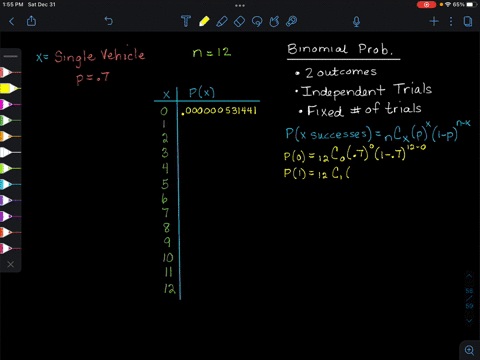Open the page manager icon
This screenshot has width=480, height=360.
tap(468, 22)
